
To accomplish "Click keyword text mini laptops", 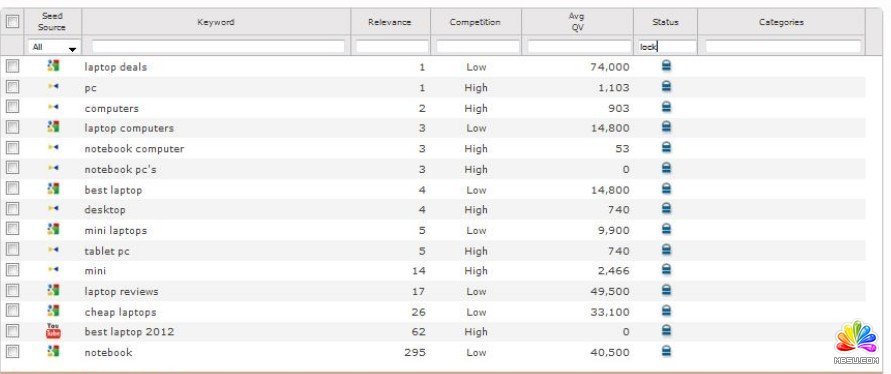I will [x=115, y=231].
